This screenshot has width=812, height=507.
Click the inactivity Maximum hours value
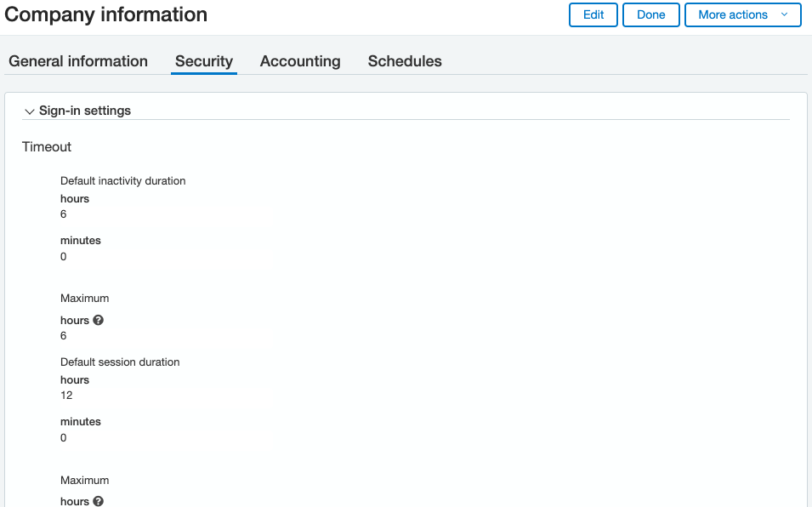(64, 336)
